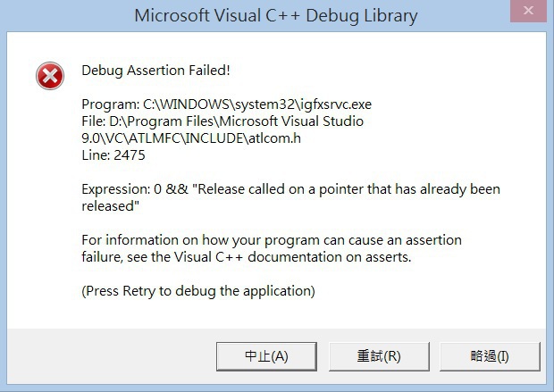Screen dimensions: 554x392
Task: Click the Debug Assertion Failed! heading
Action: point(155,71)
